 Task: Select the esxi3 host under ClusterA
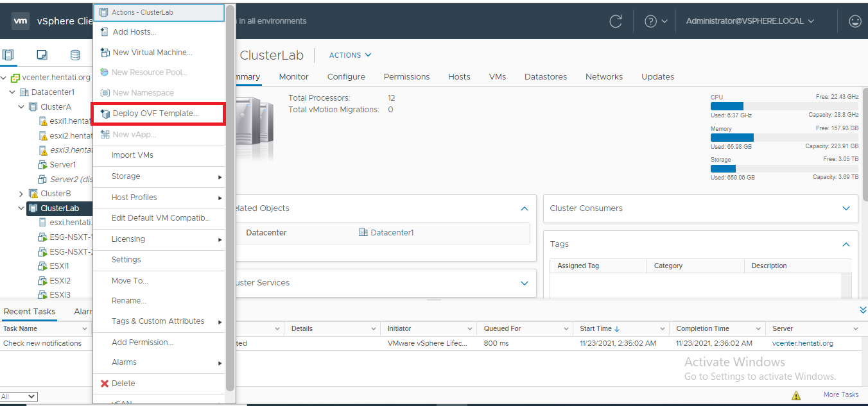point(71,150)
